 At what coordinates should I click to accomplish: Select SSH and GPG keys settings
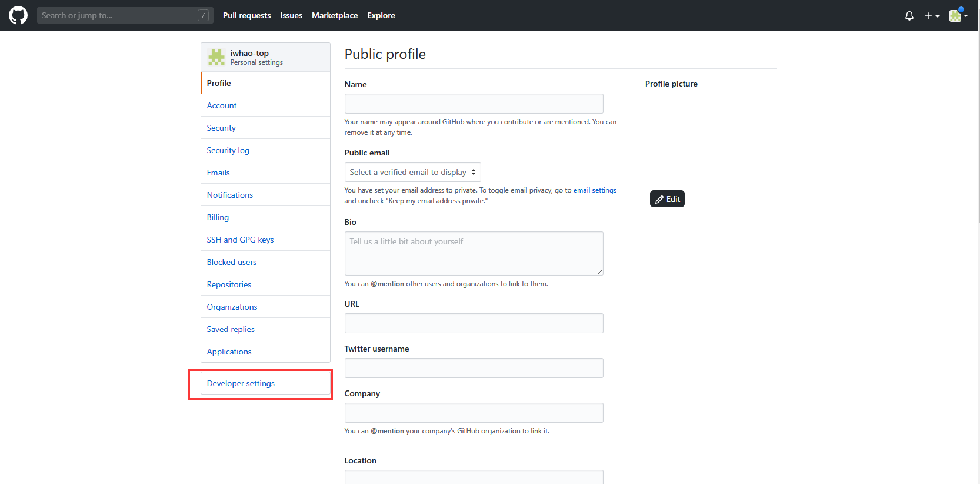pyautogui.click(x=240, y=240)
